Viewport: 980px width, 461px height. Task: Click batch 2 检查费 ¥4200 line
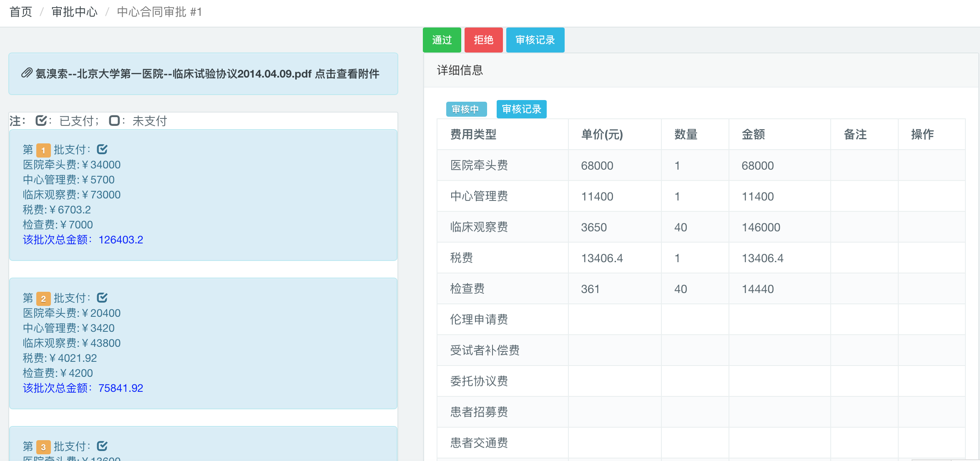coord(58,373)
